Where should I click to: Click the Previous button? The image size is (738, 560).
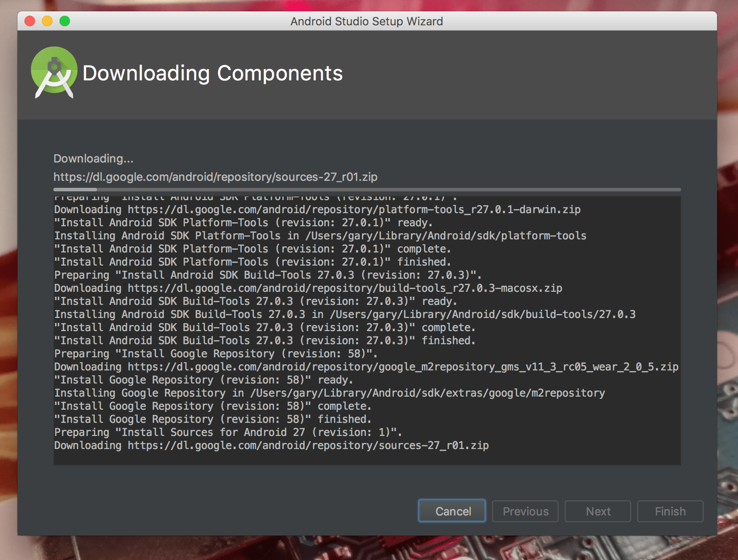(x=525, y=511)
